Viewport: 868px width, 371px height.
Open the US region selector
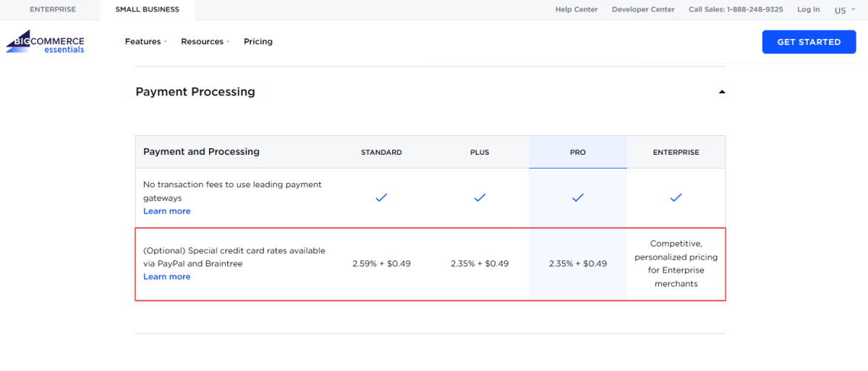coord(843,10)
